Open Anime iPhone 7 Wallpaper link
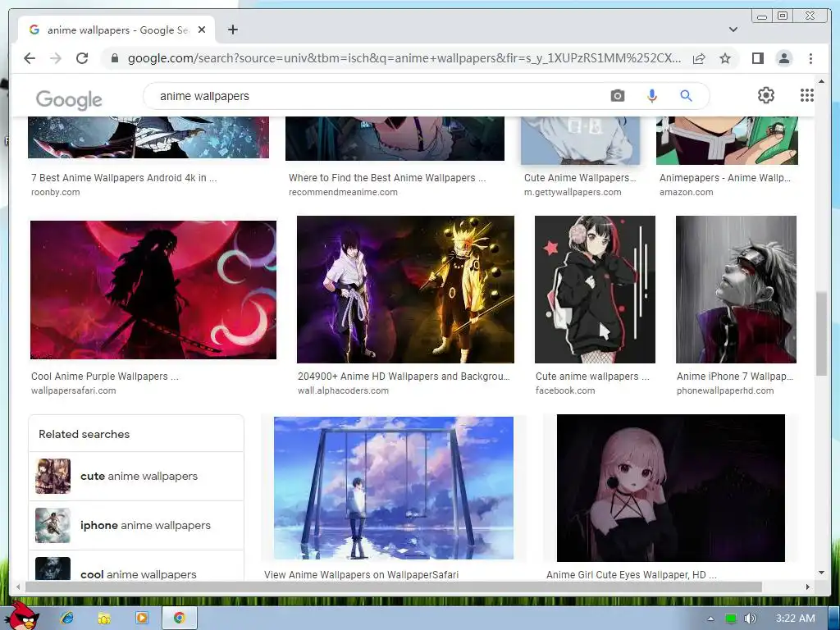Screen dimensions: 840x630 [735, 376]
